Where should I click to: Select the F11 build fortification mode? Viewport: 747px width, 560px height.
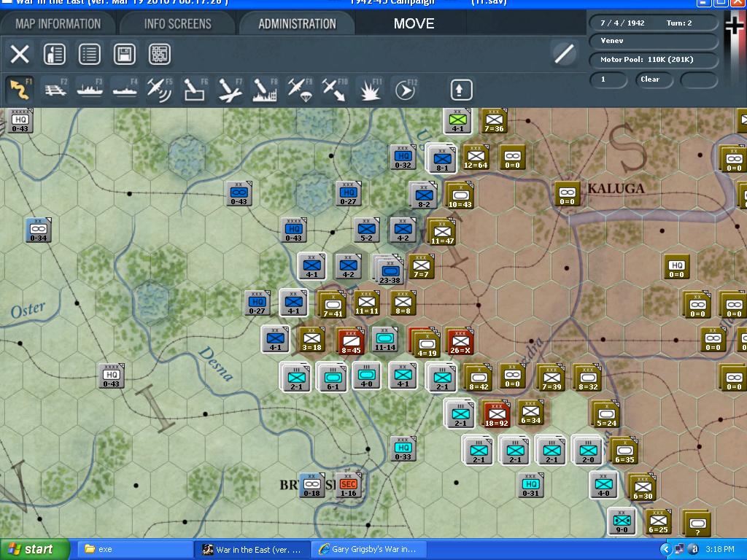pos(370,90)
